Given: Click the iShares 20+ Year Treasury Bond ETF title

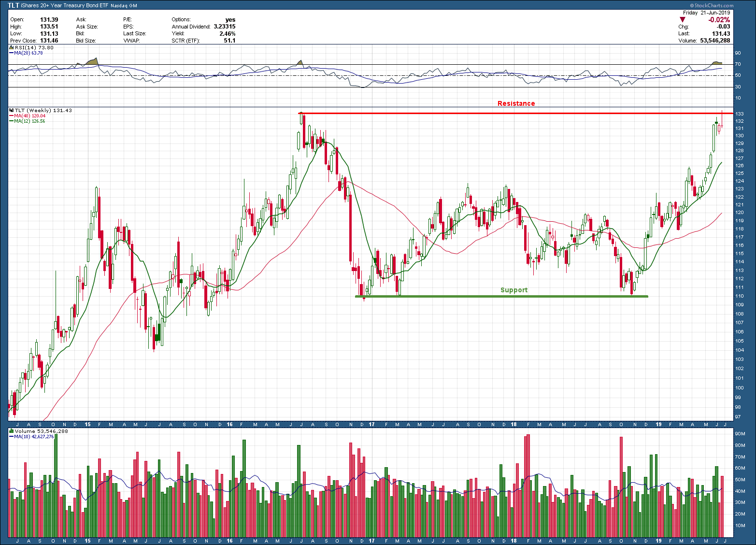Looking at the screenshot, I should 64,6.
